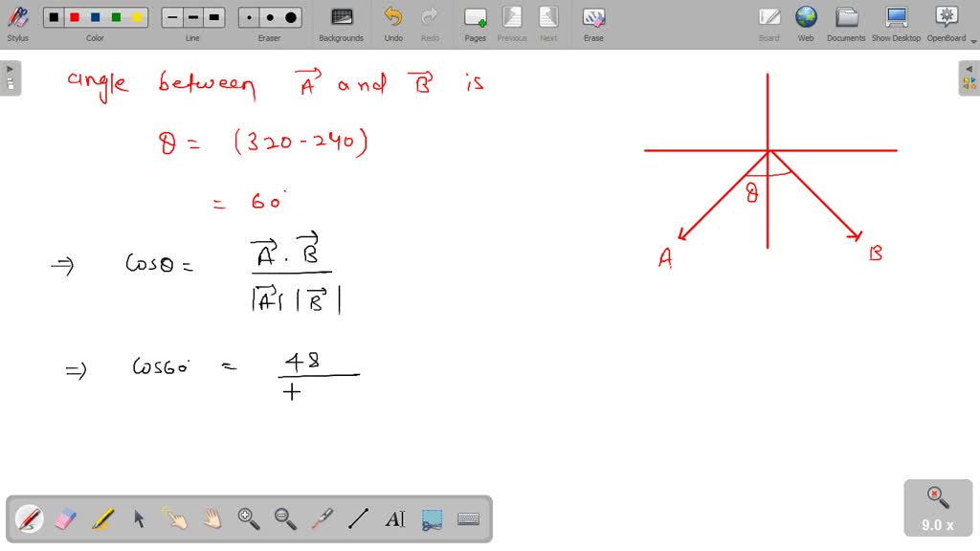Open the virtual keyboard
Viewport: 980px width, 551px height.
pos(468,518)
